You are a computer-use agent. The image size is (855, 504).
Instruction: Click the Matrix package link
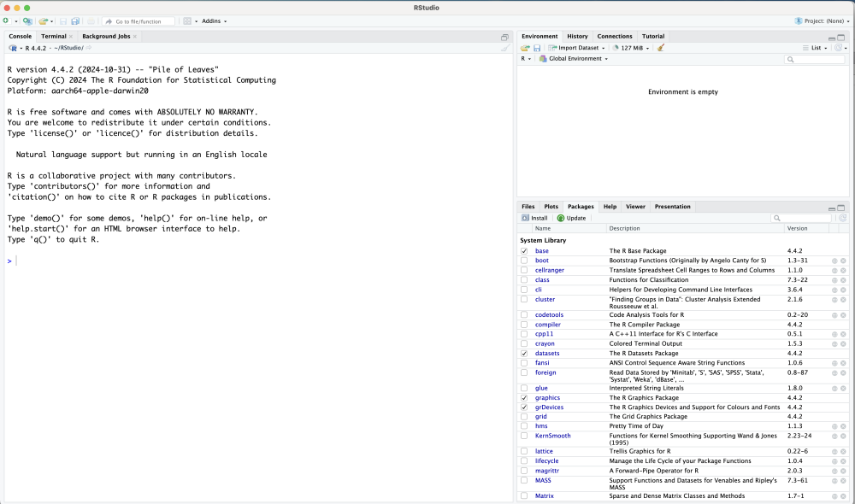tap(544, 496)
